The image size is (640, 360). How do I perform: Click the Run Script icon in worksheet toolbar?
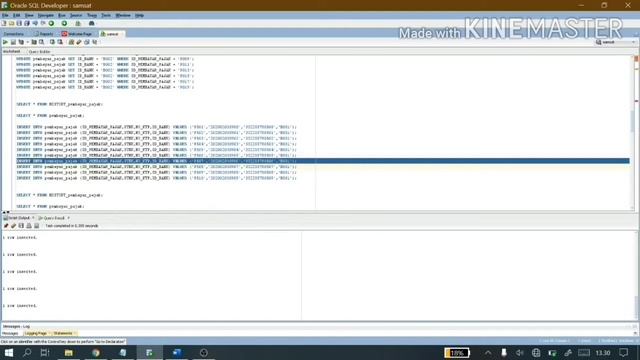click(13, 42)
